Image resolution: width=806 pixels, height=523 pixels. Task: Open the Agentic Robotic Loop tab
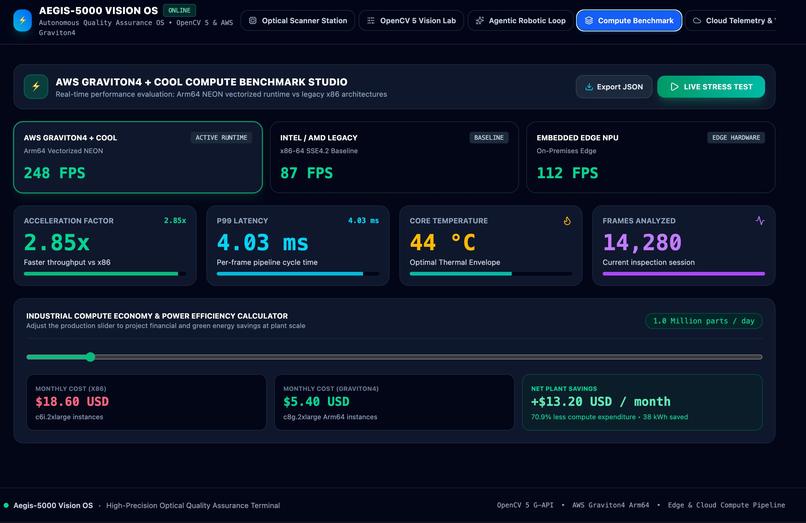520,21
